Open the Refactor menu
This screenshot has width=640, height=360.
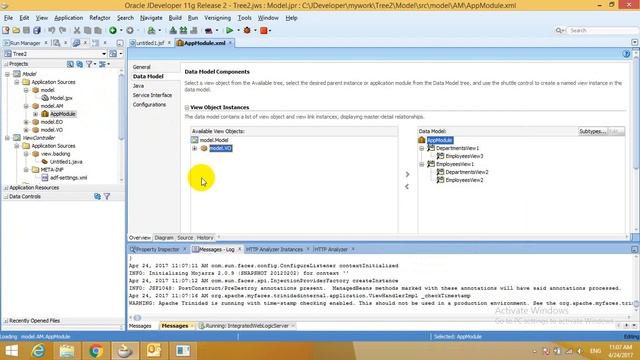(x=100, y=18)
